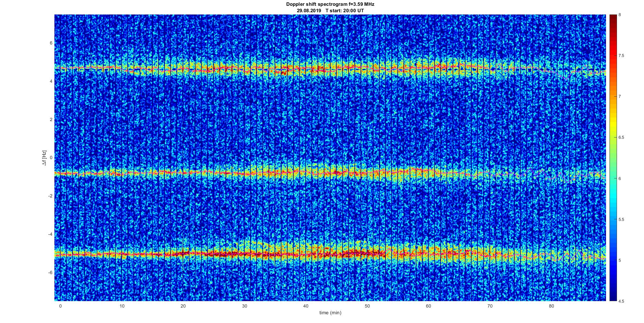Click the x-axis tick label '80'
Image resolution: width=644 pixels, height=323 pixels.
552,306
